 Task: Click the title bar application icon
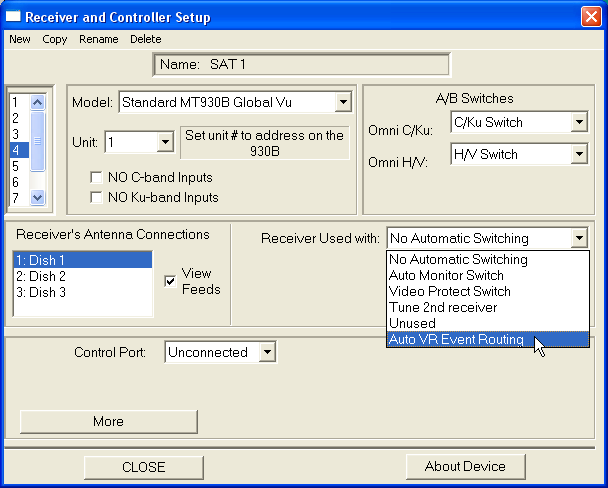tap(14, 15)
